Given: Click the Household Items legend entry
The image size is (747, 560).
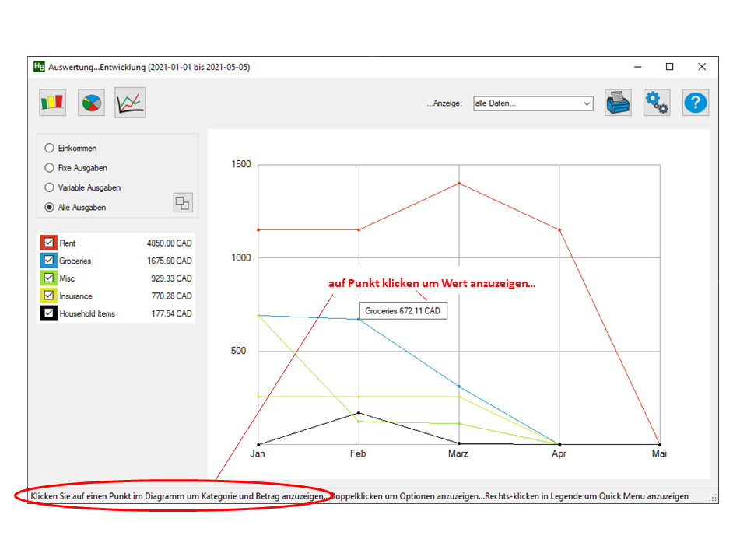Looking at the screenshot, I should pyautogui.click(x=86, y=313).
